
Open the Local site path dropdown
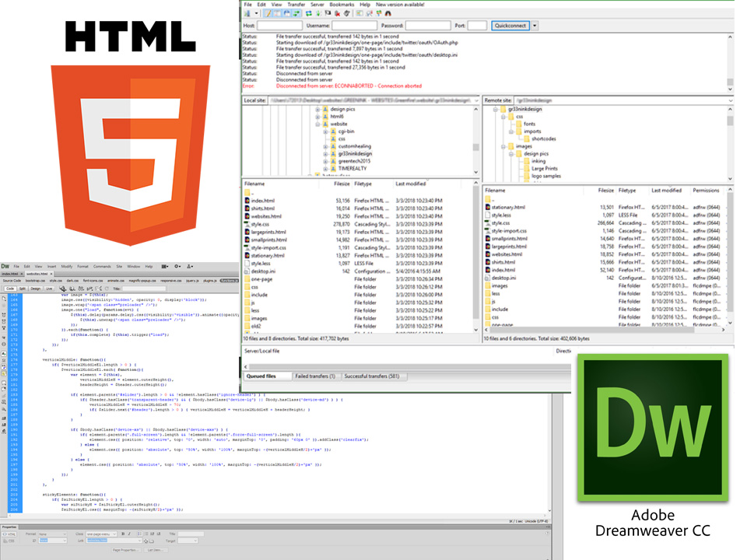tap(476, 100)
